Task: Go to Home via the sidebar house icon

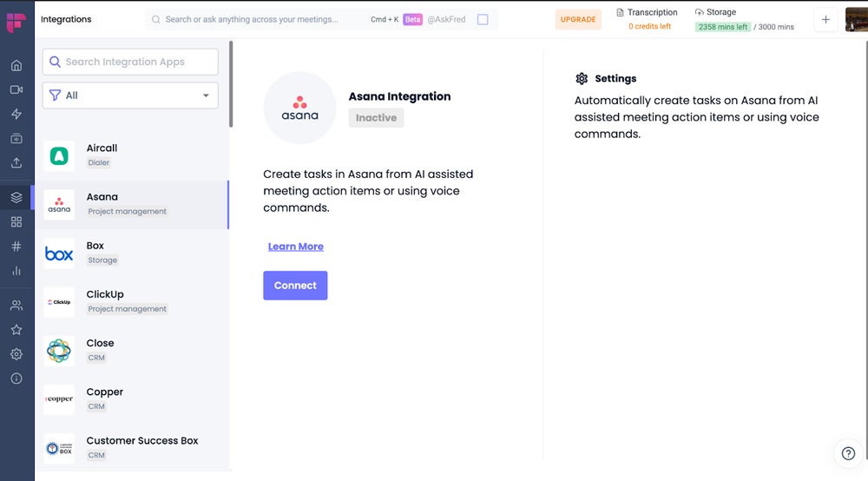Action: [x=16, y=65]
